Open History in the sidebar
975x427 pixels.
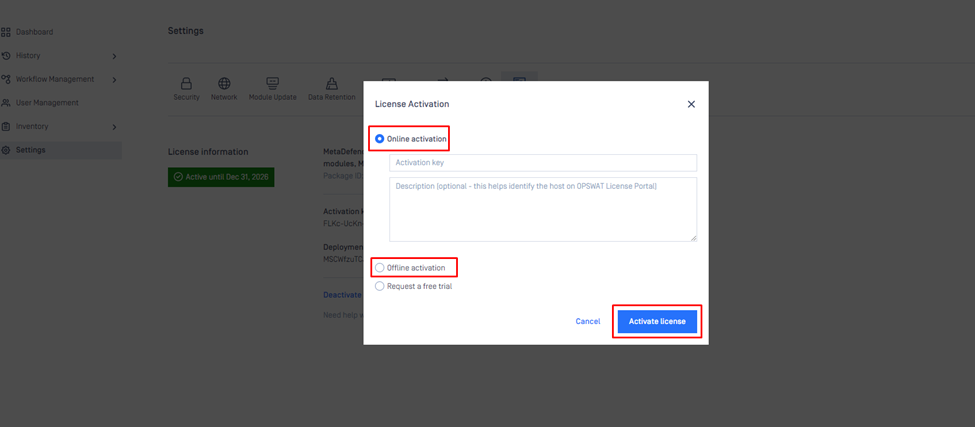click(28, 55)
